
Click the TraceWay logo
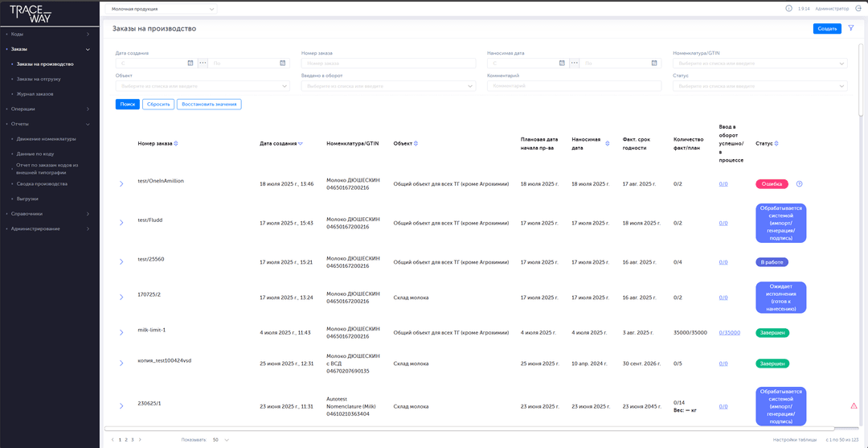31,14
